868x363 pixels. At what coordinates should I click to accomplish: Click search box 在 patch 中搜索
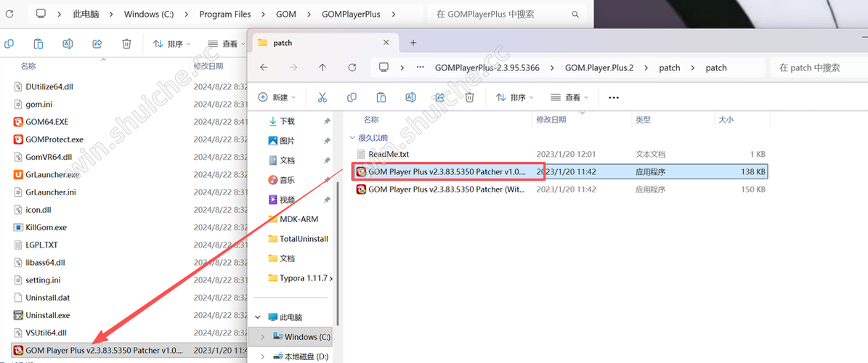click(818, 68)
